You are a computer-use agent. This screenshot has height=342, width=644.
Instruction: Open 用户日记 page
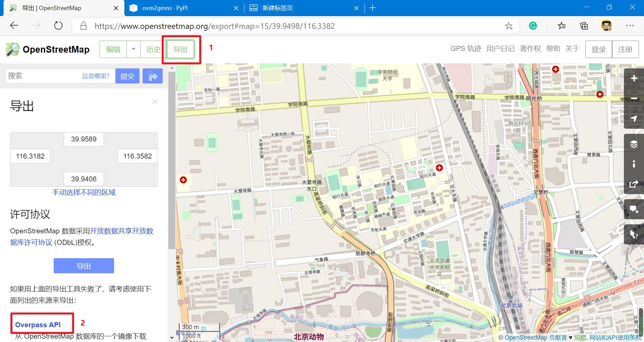click(x=500, y=49)
